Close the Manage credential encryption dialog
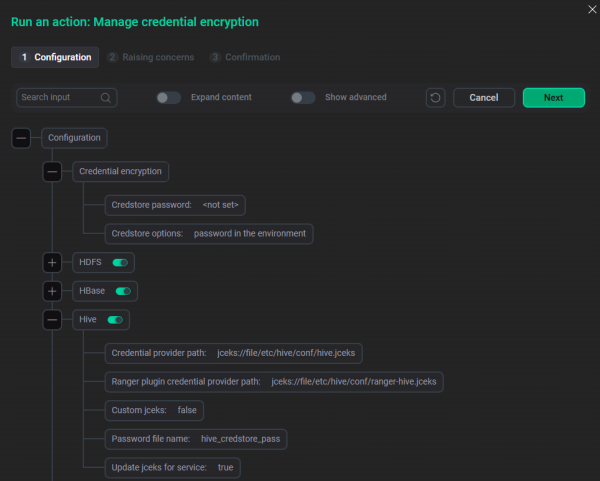 pyautogui.click(x=592, y=10)
